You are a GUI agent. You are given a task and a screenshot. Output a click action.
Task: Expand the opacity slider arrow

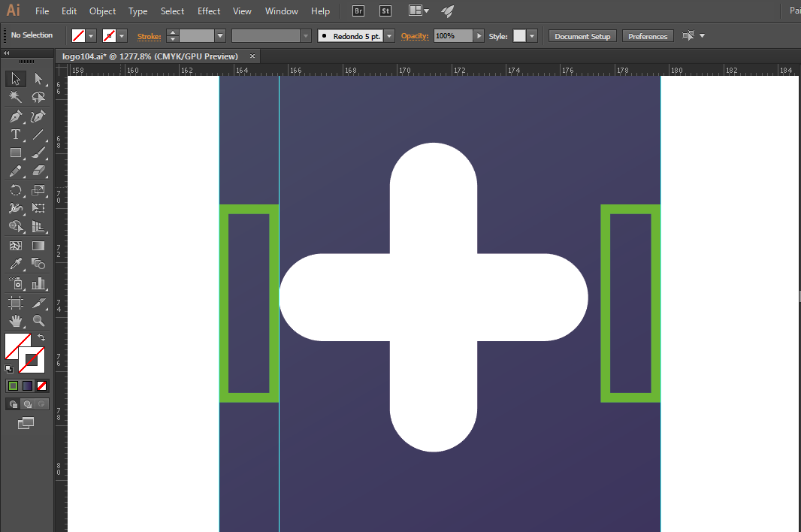[x=479, y=36]
